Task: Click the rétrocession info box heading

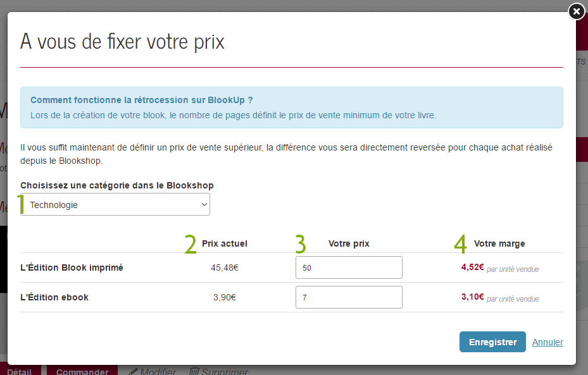Action: click(x=142, y=100)
